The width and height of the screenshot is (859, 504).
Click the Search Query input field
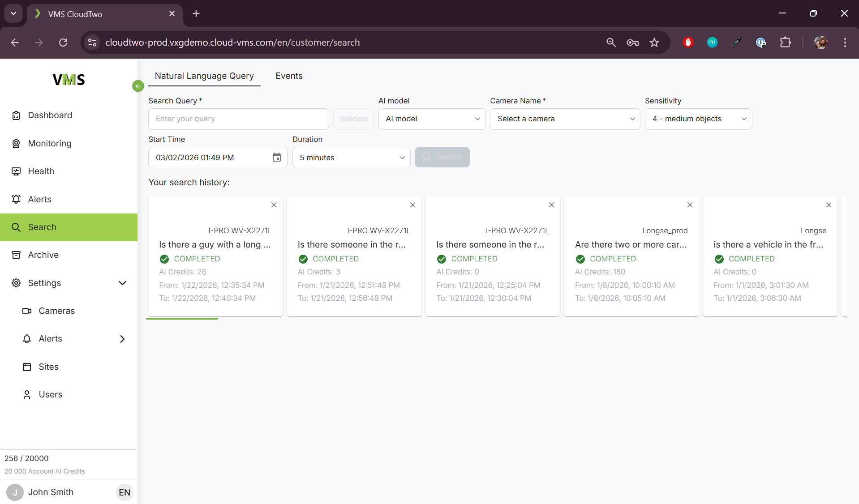pos(238,119)
